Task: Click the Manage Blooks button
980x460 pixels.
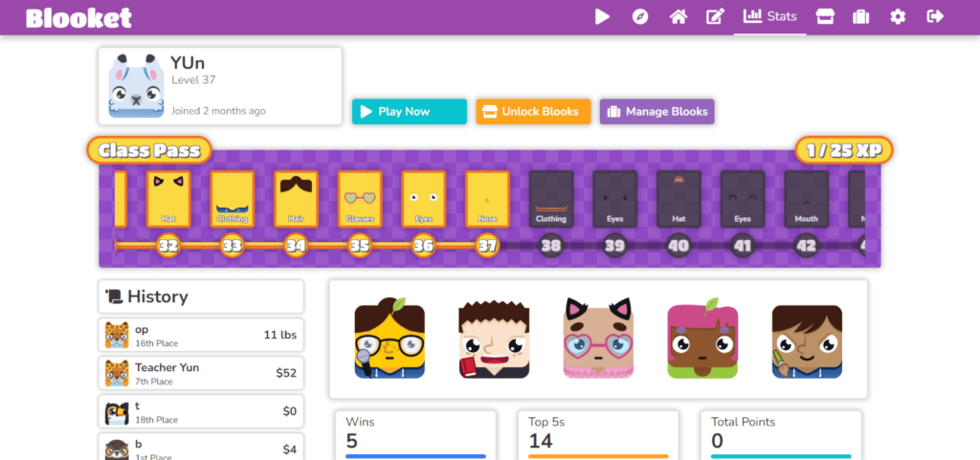Action: click(x=657, y=112)
